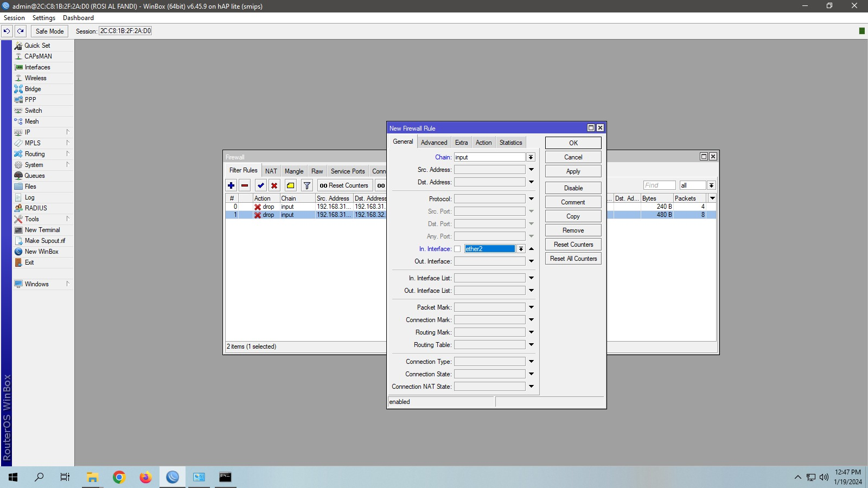Screen dimensions: 868x488
Task: Click the redo arrow icon in toolbar
Action: click(21, 31)
